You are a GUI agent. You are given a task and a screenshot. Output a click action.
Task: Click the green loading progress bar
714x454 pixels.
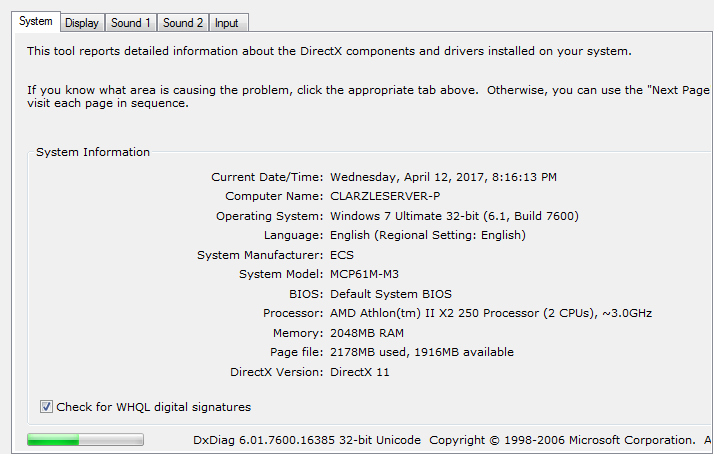[85, 440]
